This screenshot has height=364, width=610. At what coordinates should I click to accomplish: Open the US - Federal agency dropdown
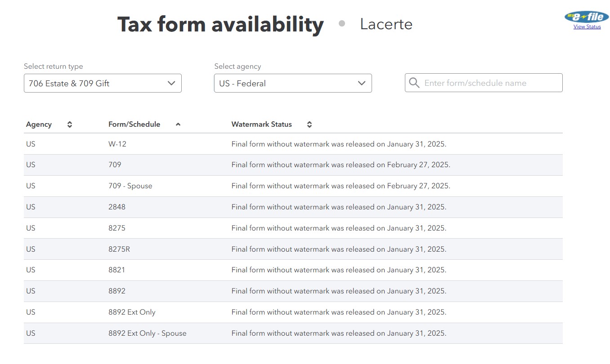click(292, 83)
